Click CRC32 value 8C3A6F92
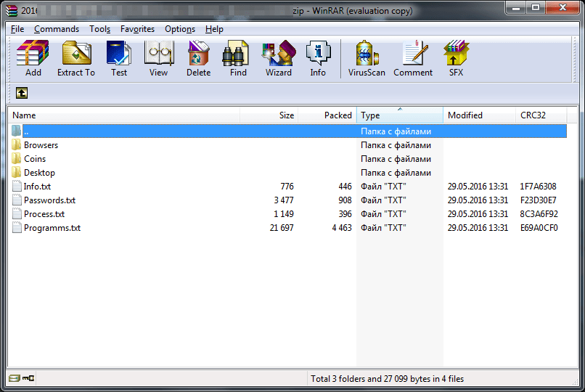 click(539, 214)
